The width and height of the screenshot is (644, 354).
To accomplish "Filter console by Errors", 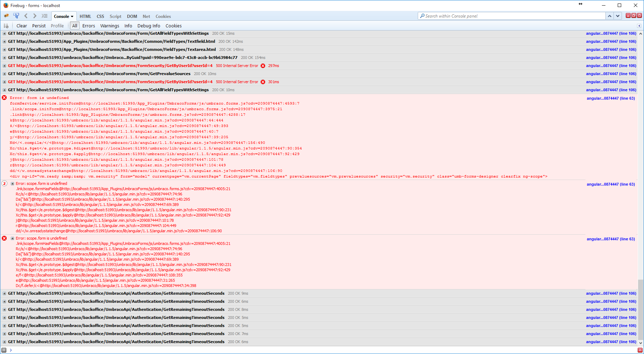I will click(89, 26).
